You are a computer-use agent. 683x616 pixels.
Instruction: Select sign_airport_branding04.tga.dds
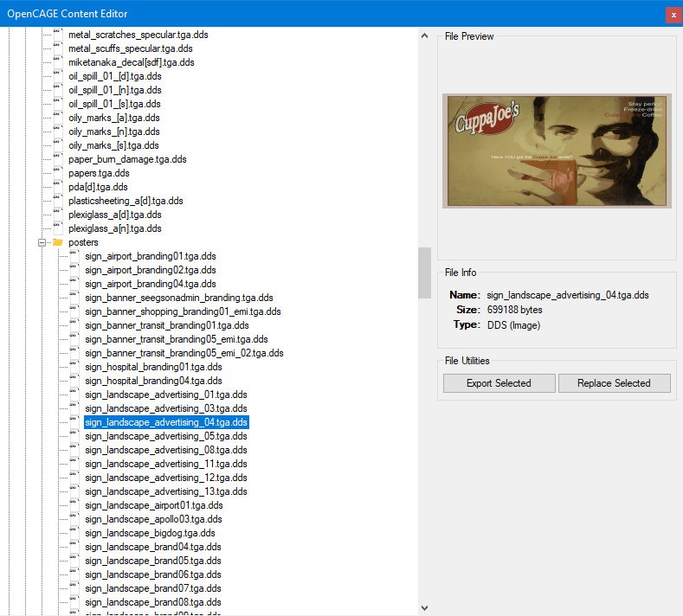click(151, 284)
